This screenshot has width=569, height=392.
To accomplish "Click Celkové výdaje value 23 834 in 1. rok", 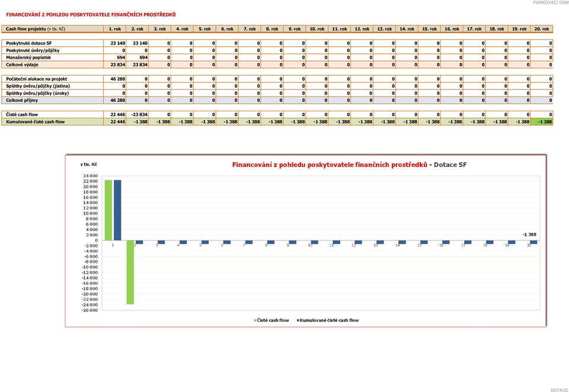I will coord(117,65).
